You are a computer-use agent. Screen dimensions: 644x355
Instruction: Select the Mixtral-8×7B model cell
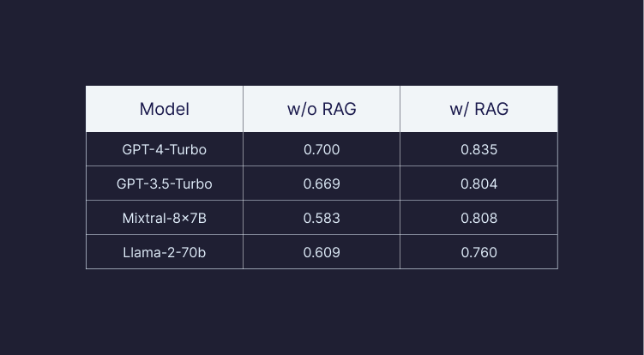[164, 218]
